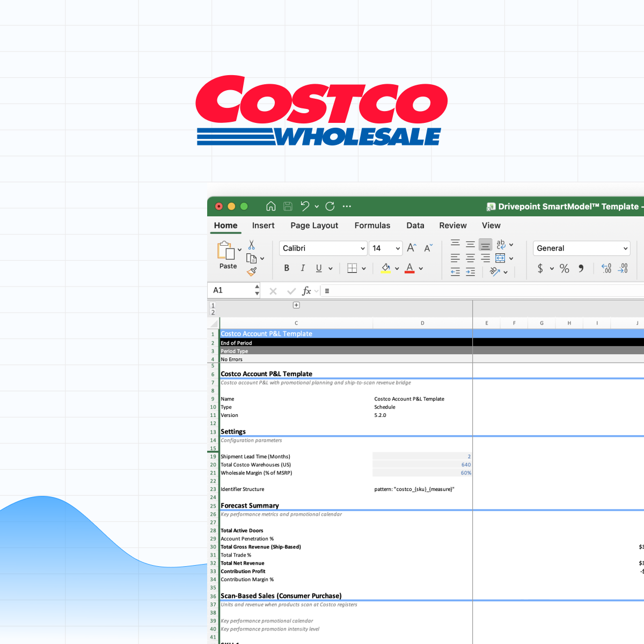Open the underline style dropdown arrow
The image size is (644, 644).
331,268
